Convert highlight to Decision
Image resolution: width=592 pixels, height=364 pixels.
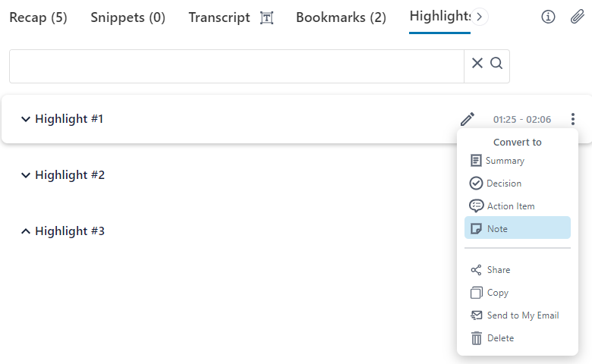503,184
